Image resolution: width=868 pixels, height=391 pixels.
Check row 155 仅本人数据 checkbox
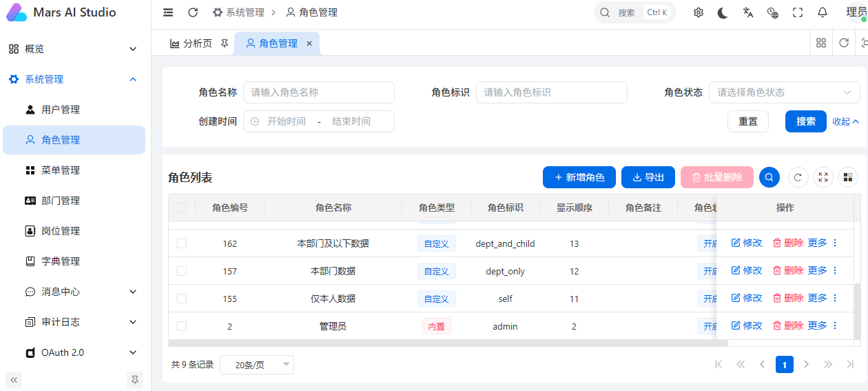[x=182, y=299]
